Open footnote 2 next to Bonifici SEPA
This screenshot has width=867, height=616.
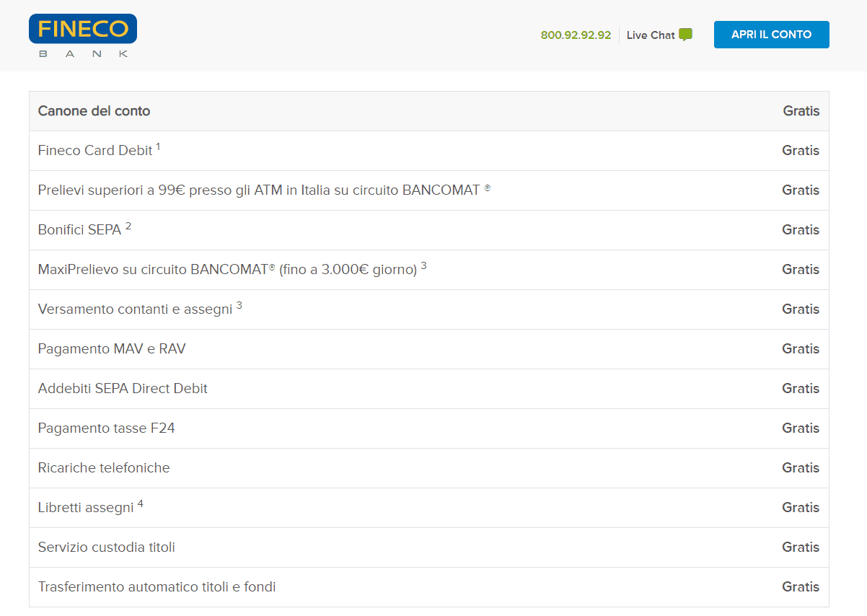point(128,226)
